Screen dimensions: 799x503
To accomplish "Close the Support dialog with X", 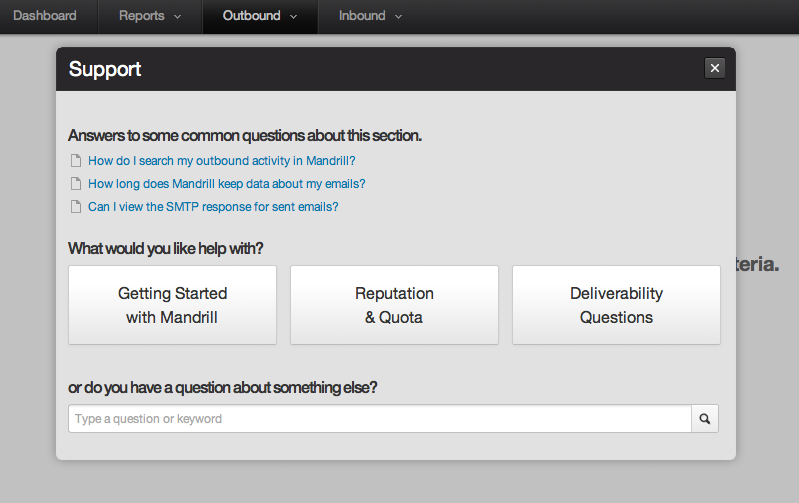I will click(714, 68).
